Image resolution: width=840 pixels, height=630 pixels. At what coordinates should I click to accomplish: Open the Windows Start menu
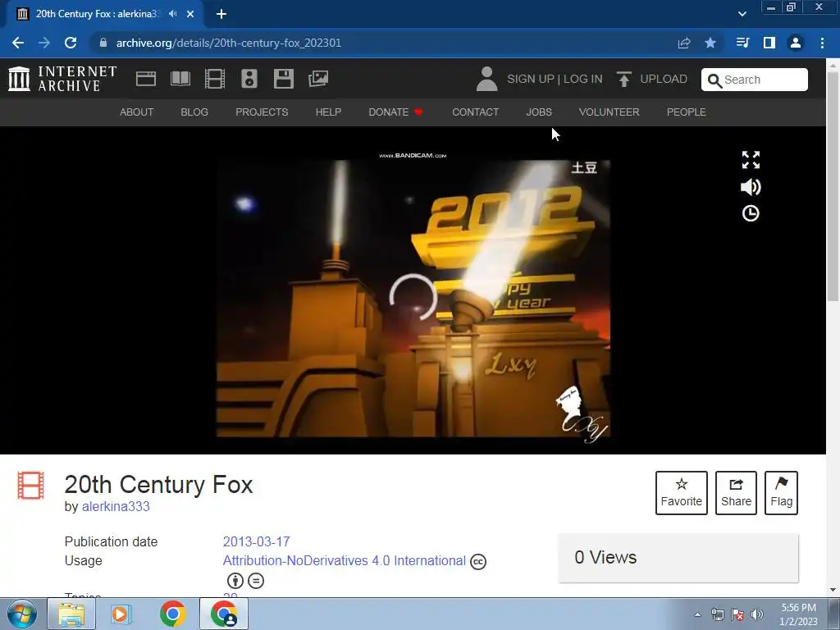coord(22,614)
